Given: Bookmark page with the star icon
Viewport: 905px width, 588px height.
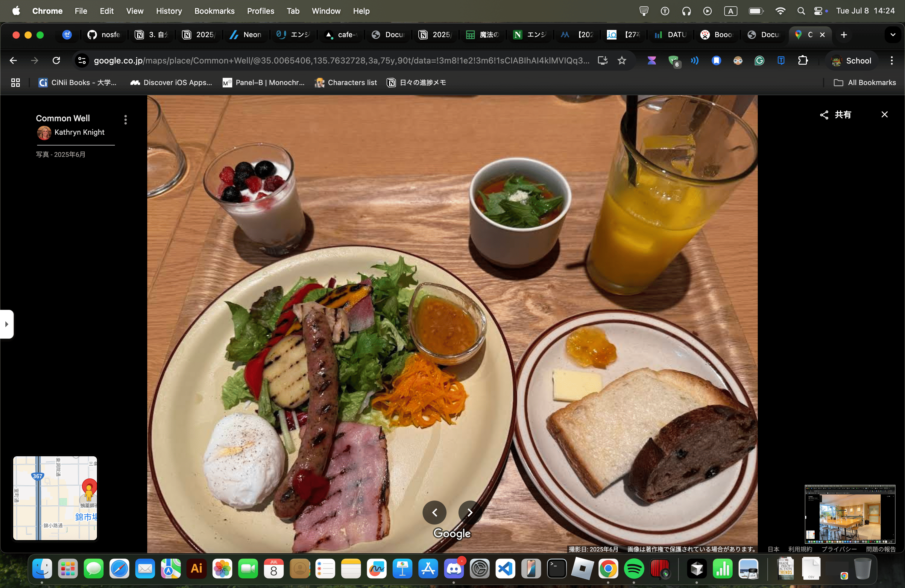Looking at the screenshot, I should click(x=621, y=60).
